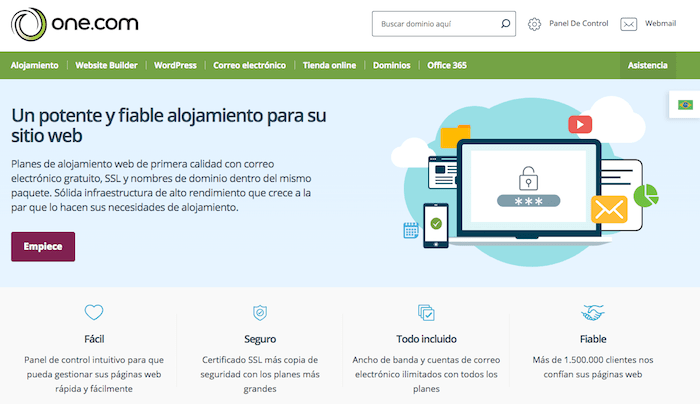700x404 pixels.
Task: Click the Fiable heading
Action: click(593, 339)
